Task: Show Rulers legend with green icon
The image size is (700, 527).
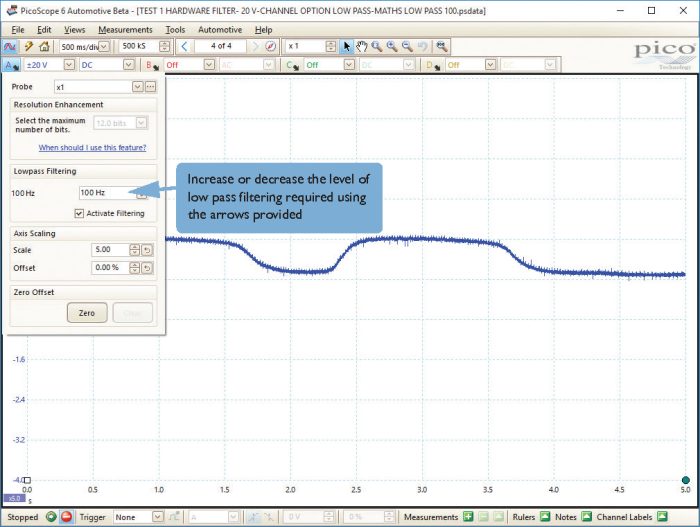Action: [545, 517]
